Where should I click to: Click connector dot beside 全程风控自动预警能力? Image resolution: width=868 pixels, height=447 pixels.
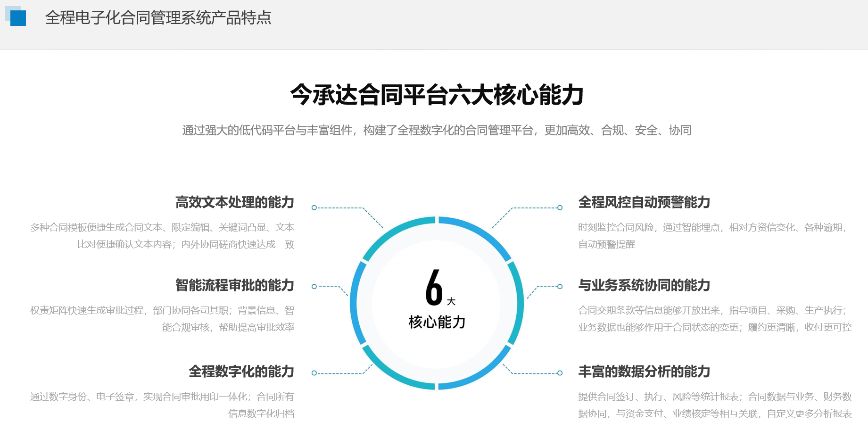(560, 207)
